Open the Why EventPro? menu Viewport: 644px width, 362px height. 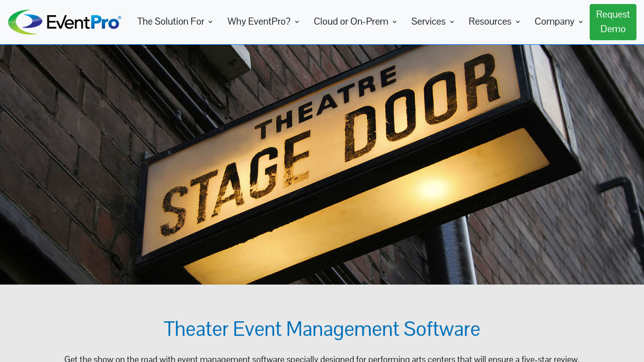[x=259, y=22]
